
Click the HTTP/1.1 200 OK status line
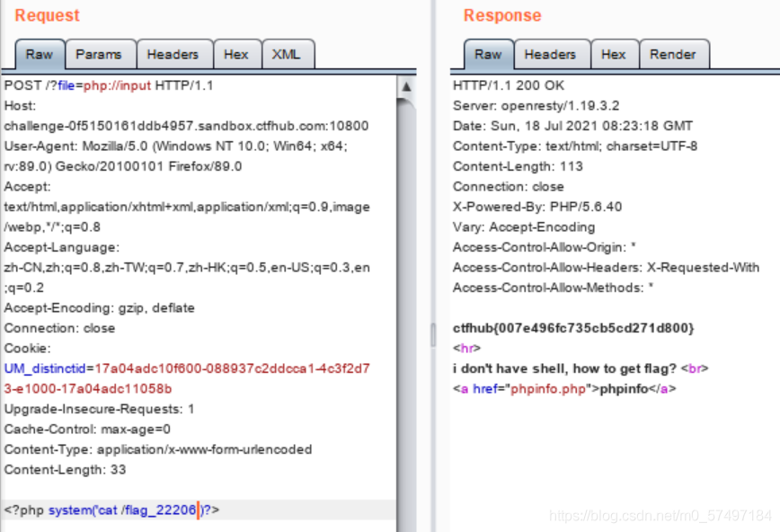[x=509, y=85]
